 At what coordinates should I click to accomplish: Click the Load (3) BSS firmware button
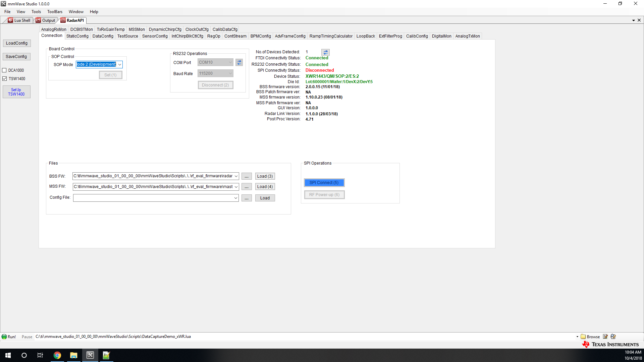[265, 176]
